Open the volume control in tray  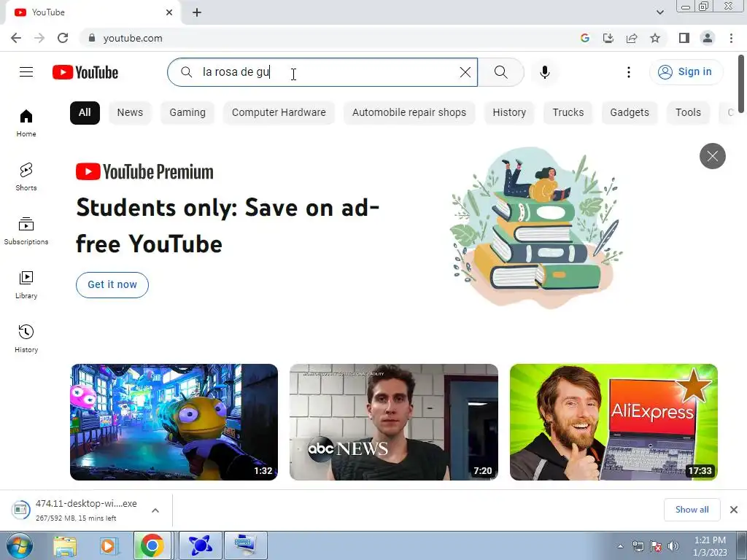pos(673,546)
